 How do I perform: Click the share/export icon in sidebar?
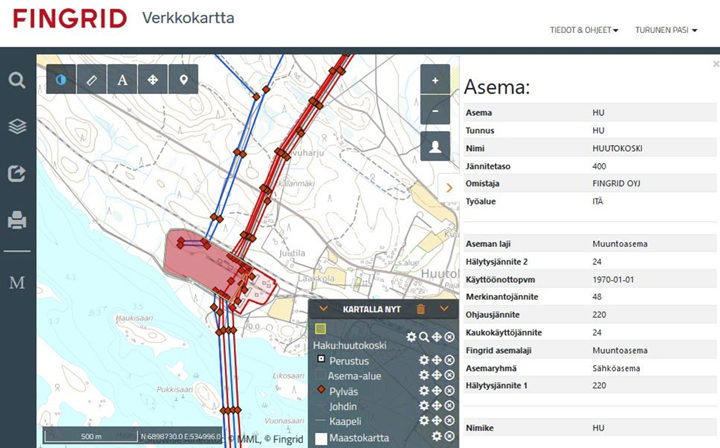coord(17,174)
